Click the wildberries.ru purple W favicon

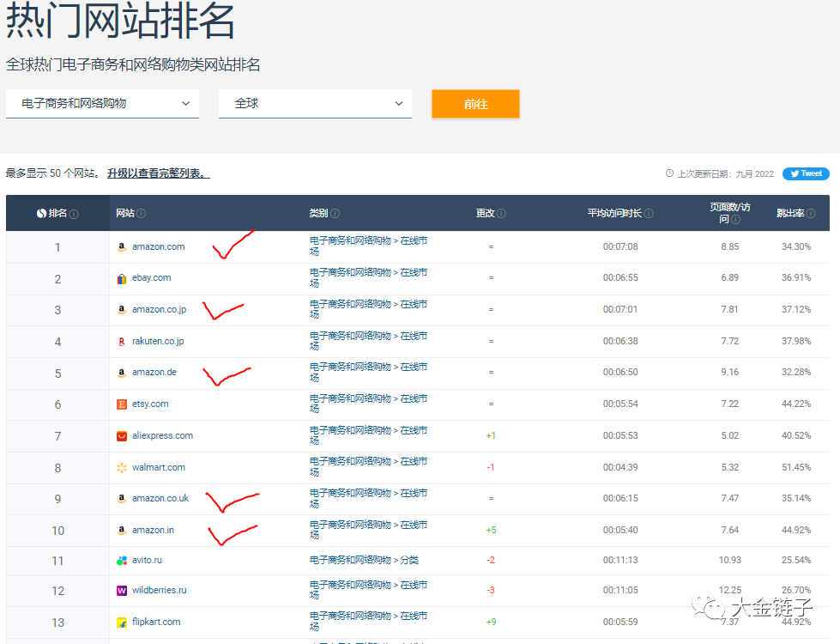[x=122, y=591]
